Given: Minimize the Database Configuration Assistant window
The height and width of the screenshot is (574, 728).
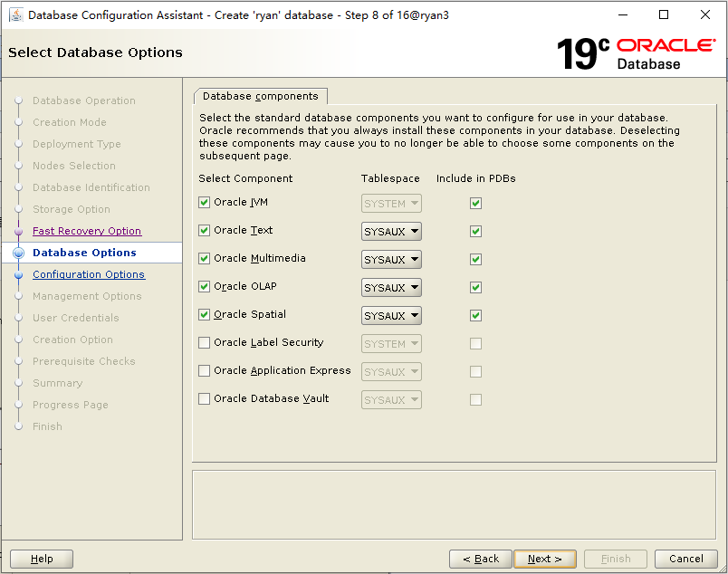Looking at the screenshot, I should click(x=623, y=14).
